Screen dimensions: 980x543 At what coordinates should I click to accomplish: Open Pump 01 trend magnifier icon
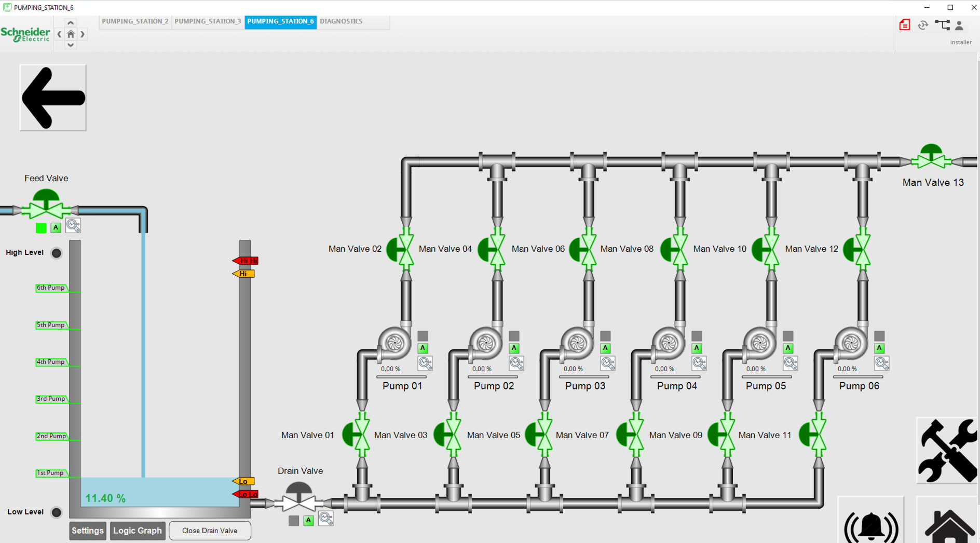pyautogui.click(x=425, y=363)
